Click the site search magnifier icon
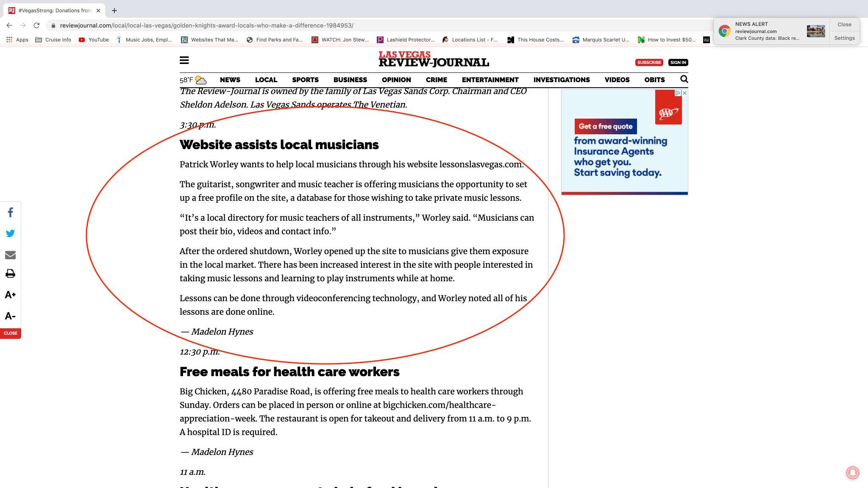This screenshot has height=488, width=868. [x=684, y=79]
